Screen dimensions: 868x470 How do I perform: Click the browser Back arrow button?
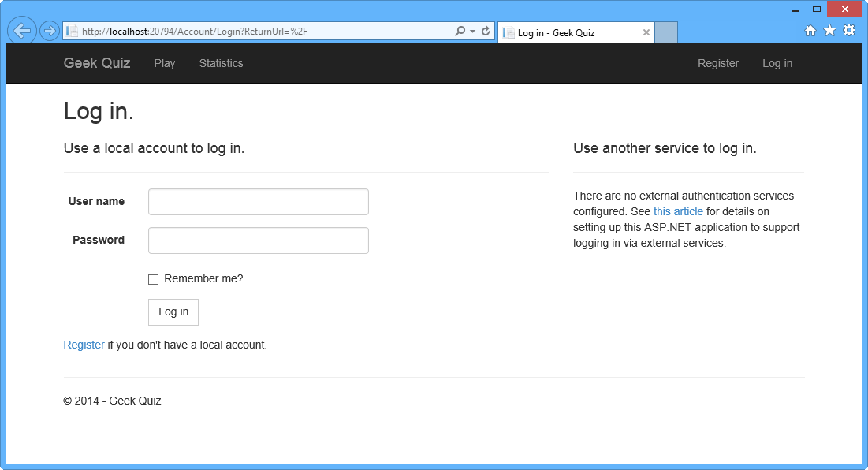22,32
